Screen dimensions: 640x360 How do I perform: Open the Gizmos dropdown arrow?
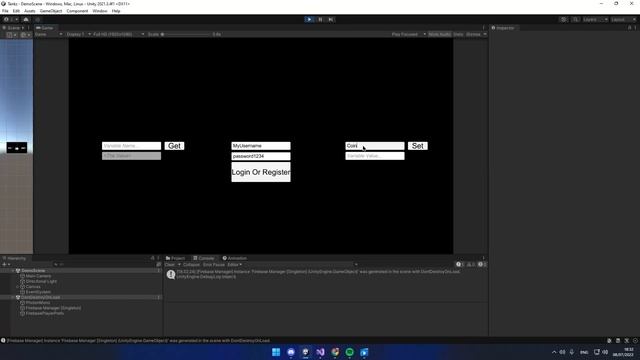484,34
